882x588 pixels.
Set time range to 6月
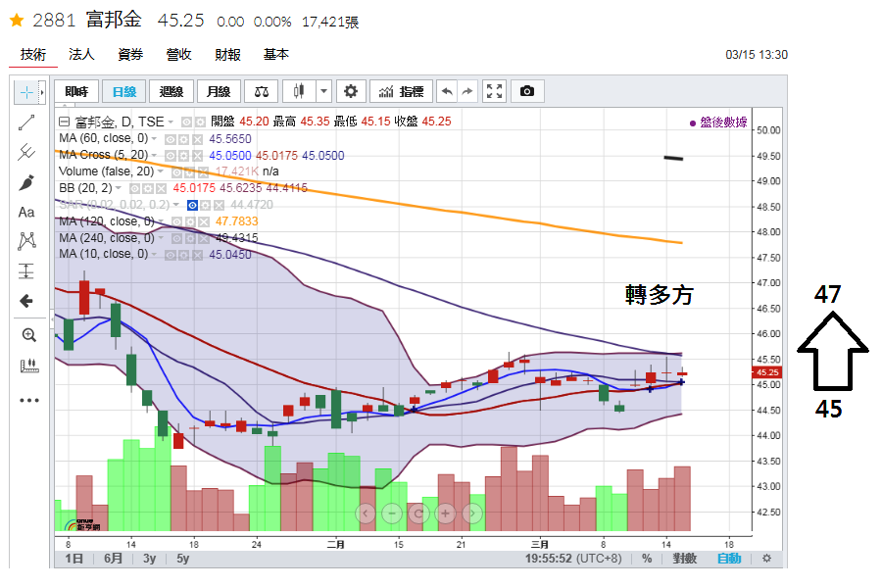[x=113, y=559]
